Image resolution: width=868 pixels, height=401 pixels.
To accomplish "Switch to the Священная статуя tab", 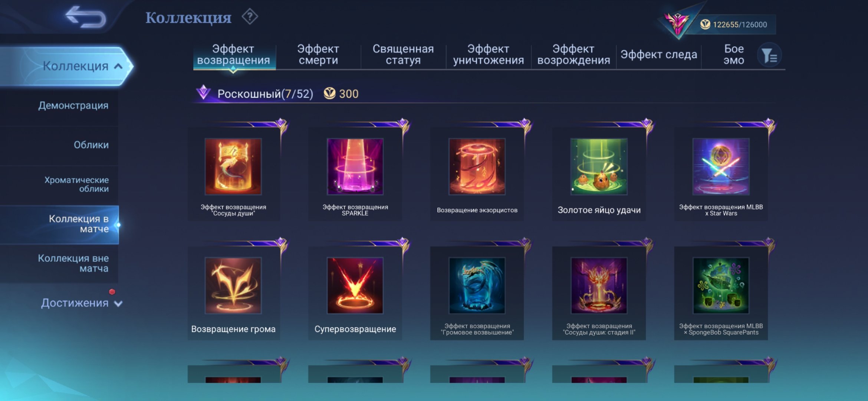I will pos(403,55).
